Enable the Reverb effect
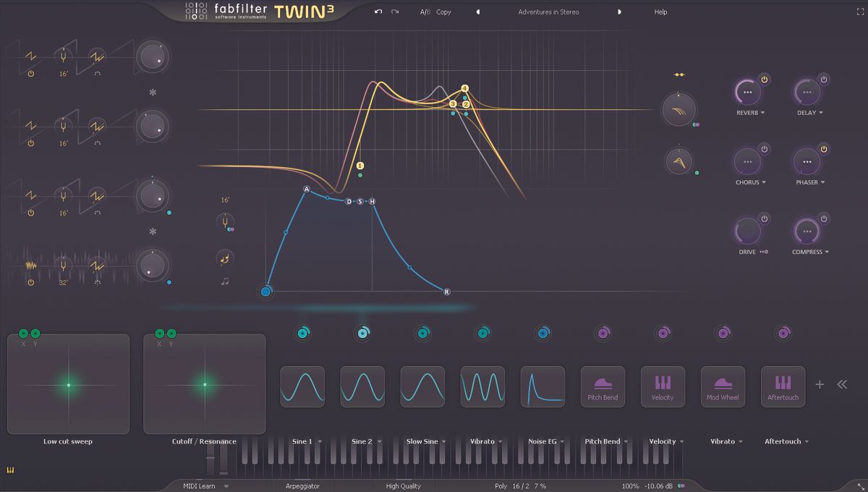This screenshot has width=868, height=492. tap(764, 78)
